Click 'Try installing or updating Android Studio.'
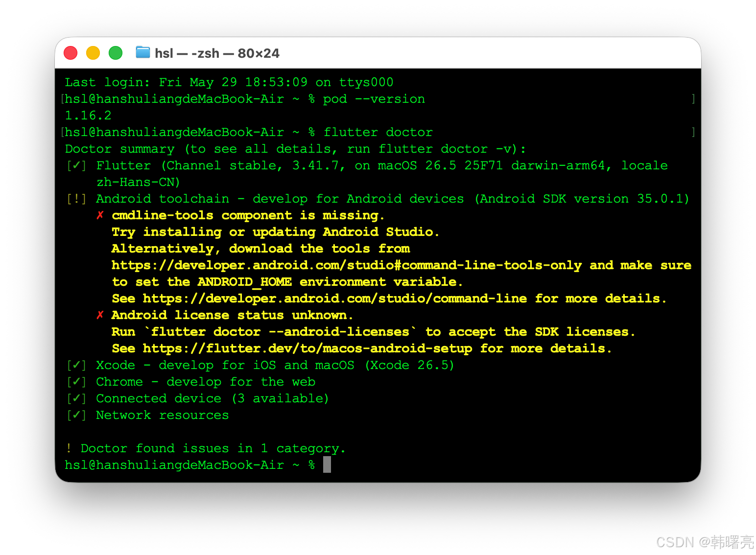This screenshot has height=555, width=756. pyautogui.click(x=276, y=232)
